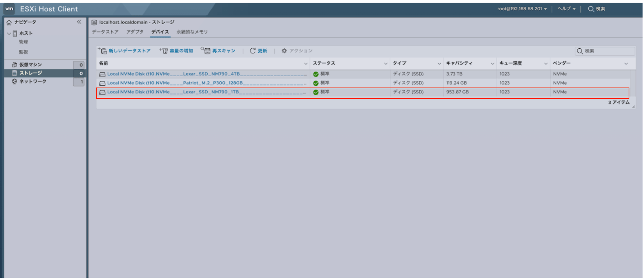Screen dimensions: 644x279
Task: Switch to the アダプタ tab
Action: [135, 32]
